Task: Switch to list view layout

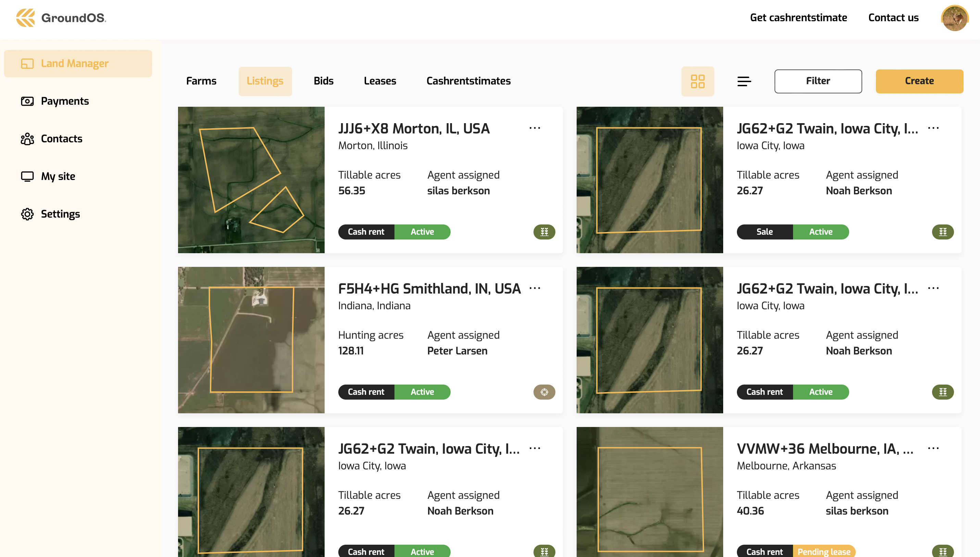Action: [744, 81]
